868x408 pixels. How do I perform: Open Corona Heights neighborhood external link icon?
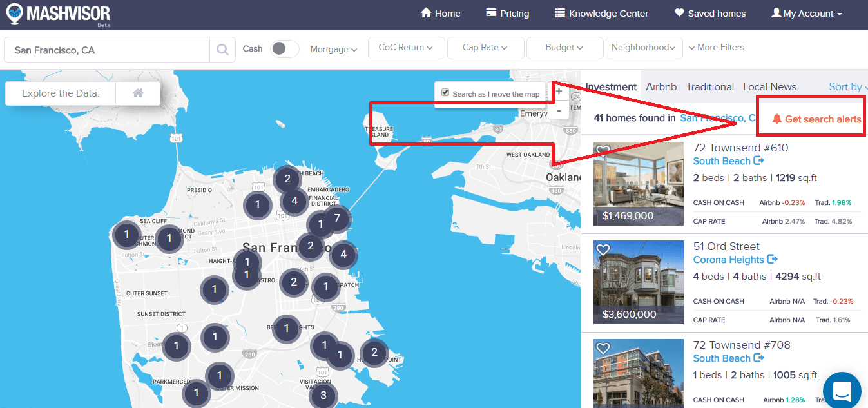[x=772, y=260]
